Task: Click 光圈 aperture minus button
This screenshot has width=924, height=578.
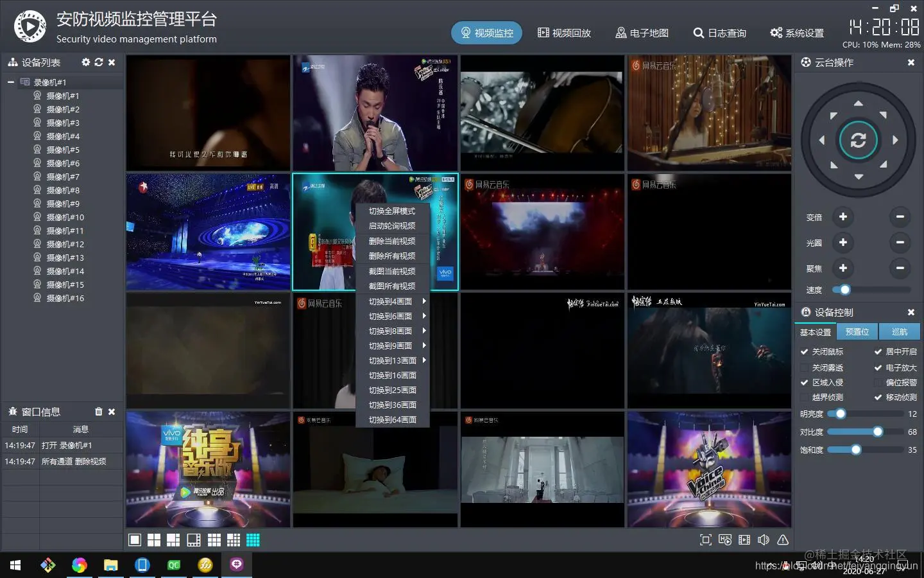Action: (x=900, y=243)
